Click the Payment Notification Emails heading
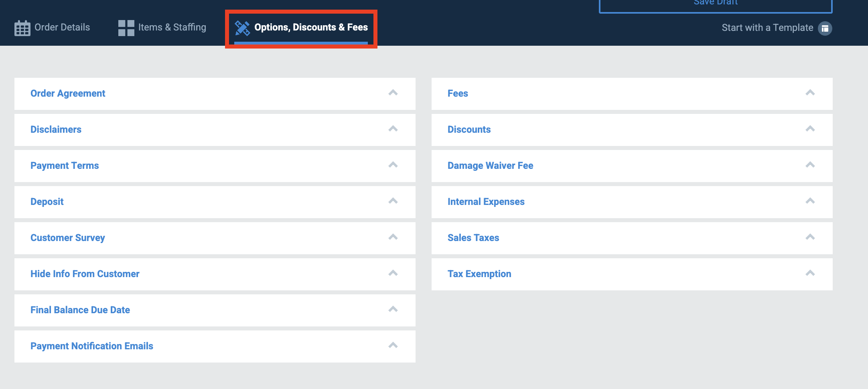The width and height of the screenshot is (868, 389). pyautogui.click(x=92, y=346)
